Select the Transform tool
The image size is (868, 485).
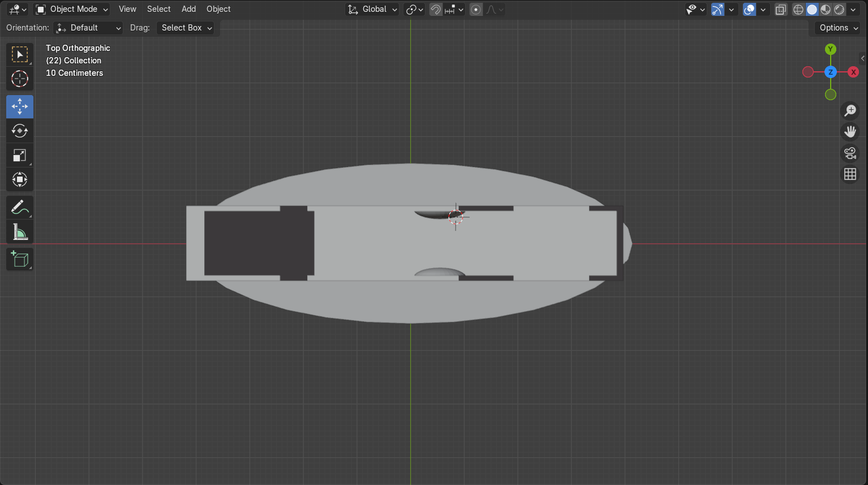(20, 180)
